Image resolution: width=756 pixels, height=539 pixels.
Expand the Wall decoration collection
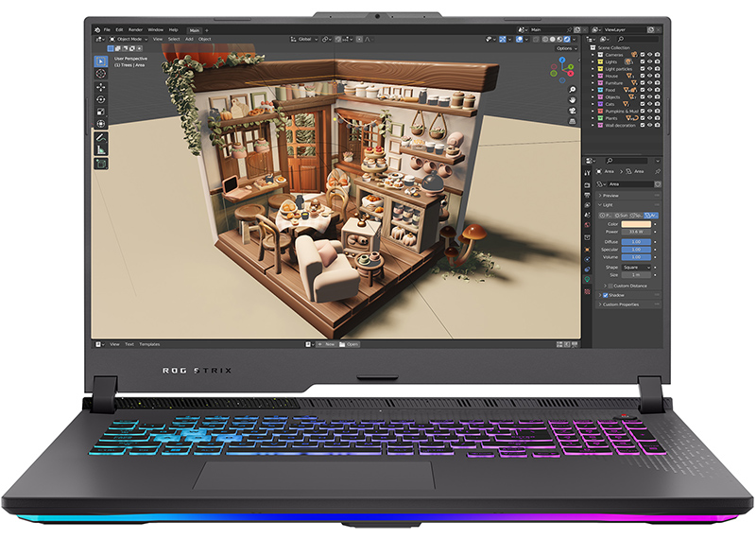593,126
